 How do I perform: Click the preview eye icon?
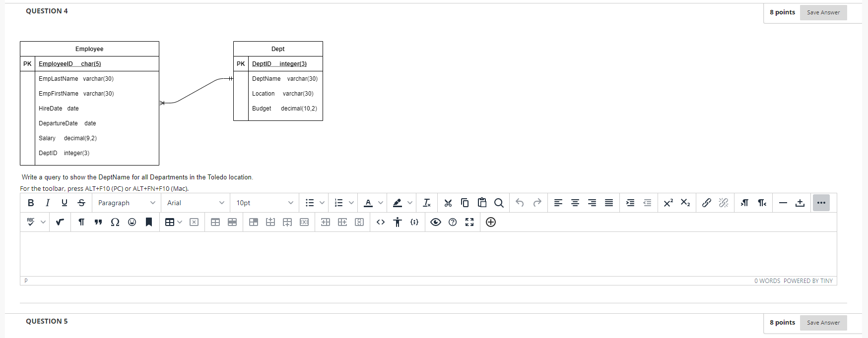436,222
